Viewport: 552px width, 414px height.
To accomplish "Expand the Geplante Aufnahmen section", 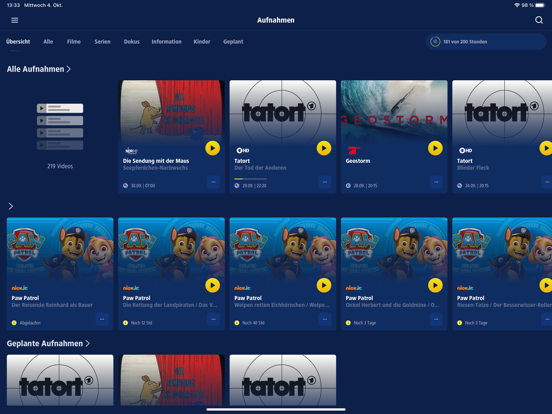I will pyautogui.click(x=48, y=343).
